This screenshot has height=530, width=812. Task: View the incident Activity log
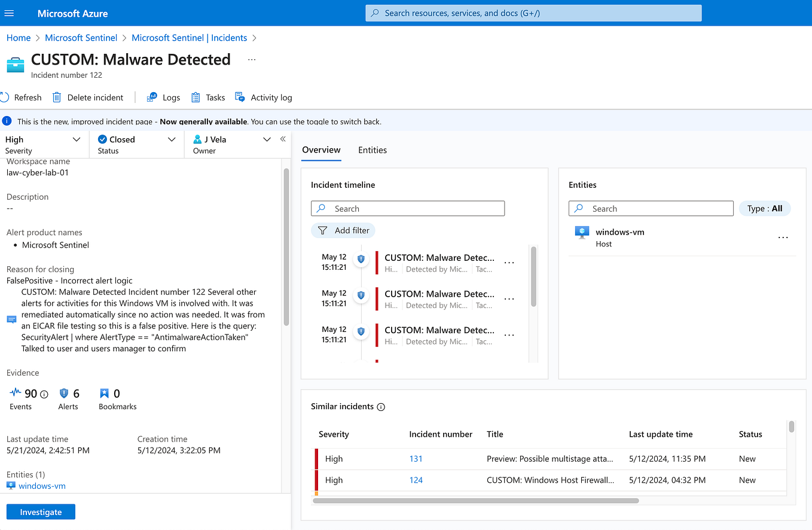264,97
